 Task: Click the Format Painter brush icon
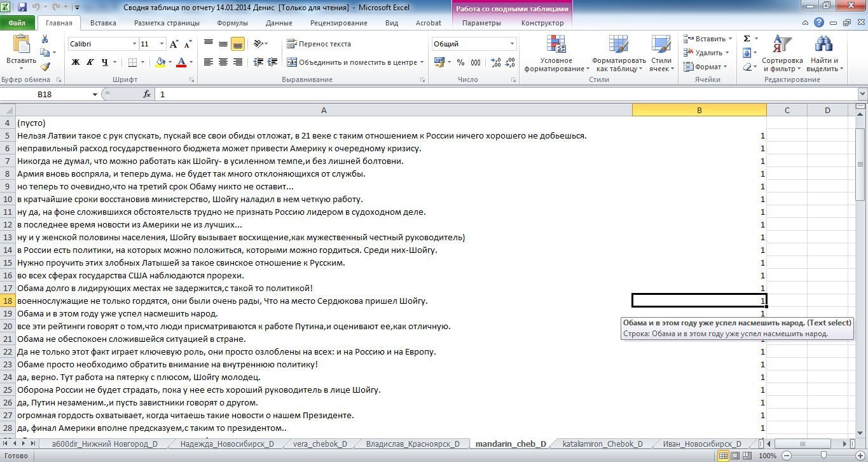(x=45, y=66)
